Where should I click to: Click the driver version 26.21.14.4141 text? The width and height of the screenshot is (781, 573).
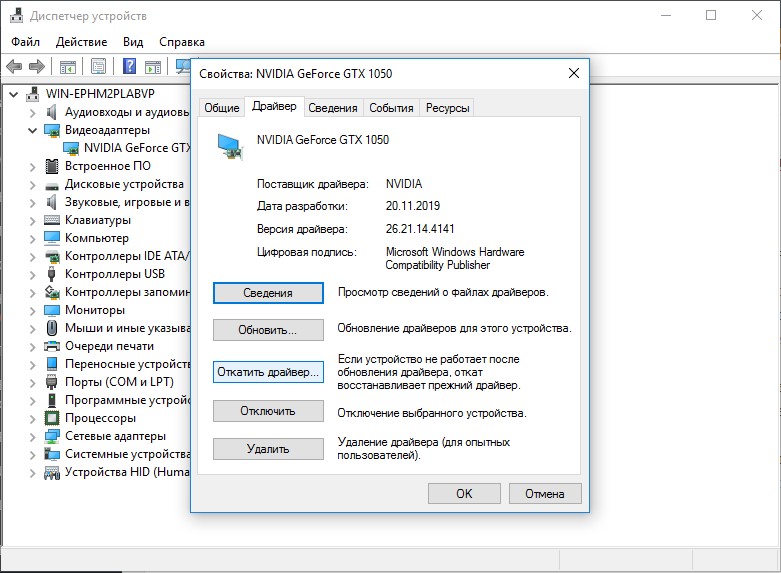tap(420, 229)
